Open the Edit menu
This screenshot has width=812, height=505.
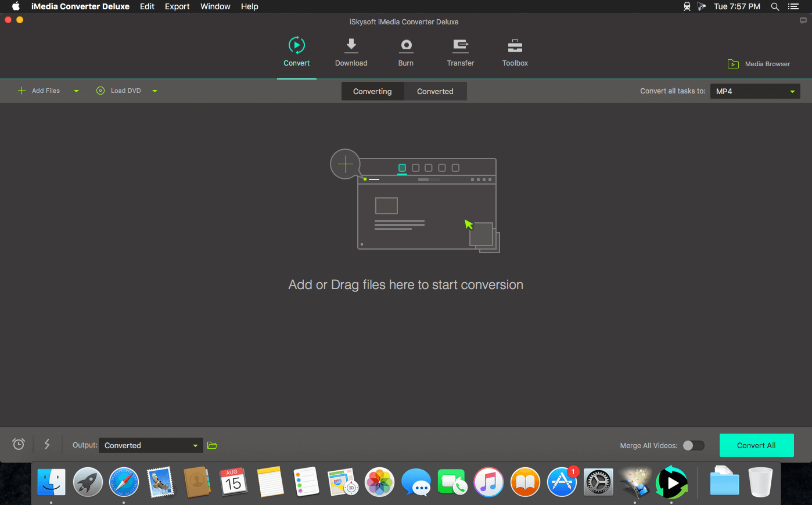[x=147, y=6]
